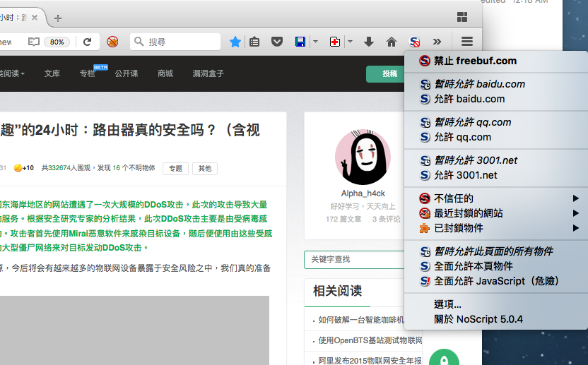Open Firefox hamburger menu
The image size is (588, 365).
pos(467,41)
